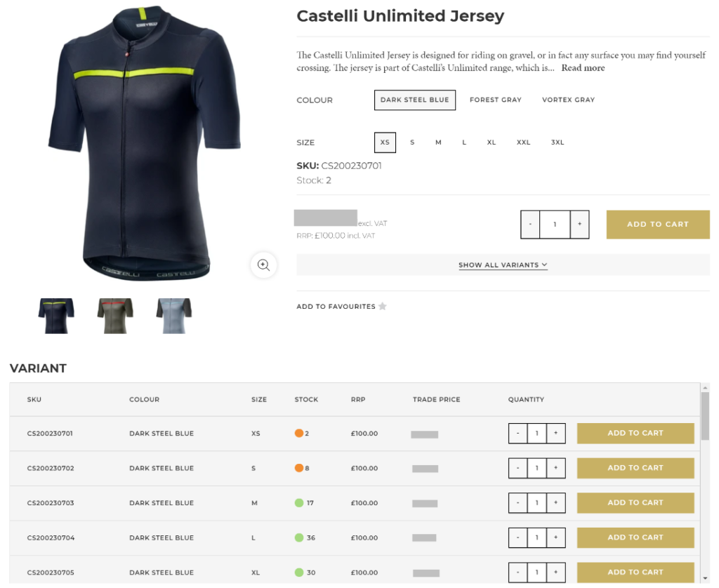Choose size XXL

(523, 142)
